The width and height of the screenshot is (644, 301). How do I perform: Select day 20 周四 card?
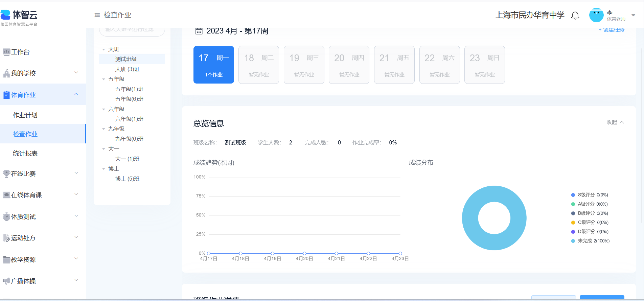(x=349, y=65)
